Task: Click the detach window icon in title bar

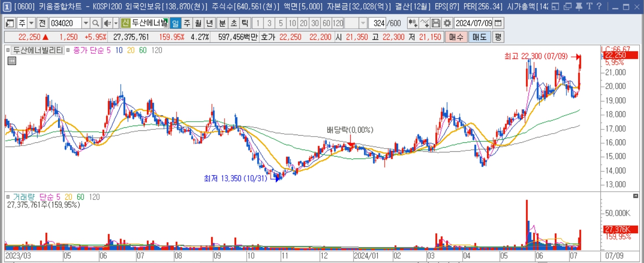Action: pos(555,7)
